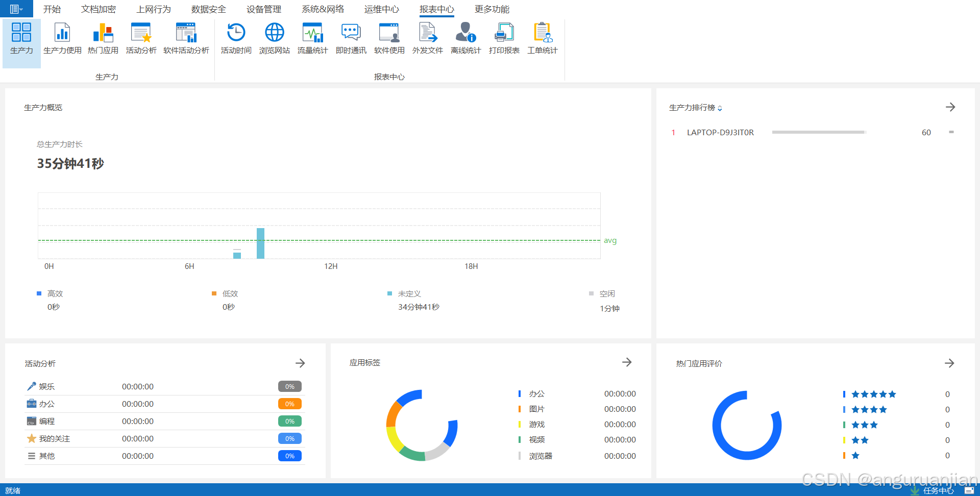Click the LAPTOP-D9J3IT0R ranking progress bar
980x496 pixels.
819,132
